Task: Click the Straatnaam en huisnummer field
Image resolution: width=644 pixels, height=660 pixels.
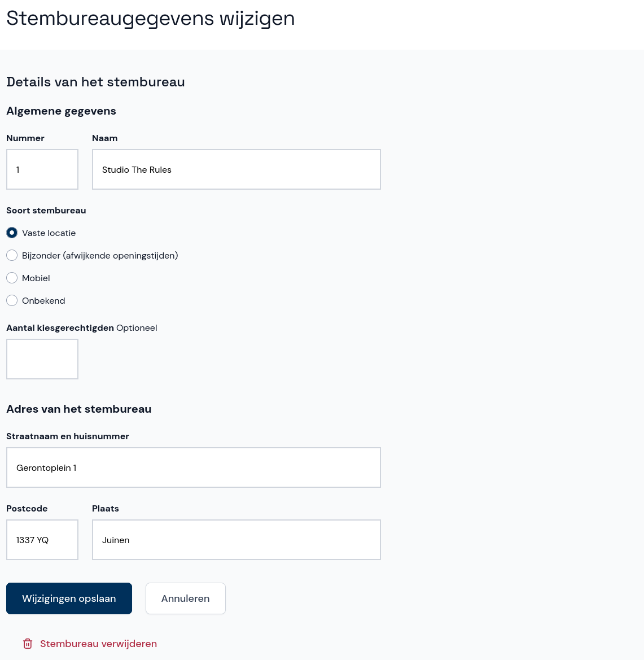Action: (193, 467)
